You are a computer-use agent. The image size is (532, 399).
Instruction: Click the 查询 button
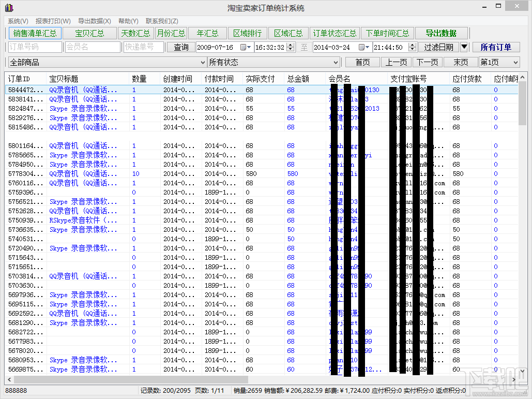point(181,47)
